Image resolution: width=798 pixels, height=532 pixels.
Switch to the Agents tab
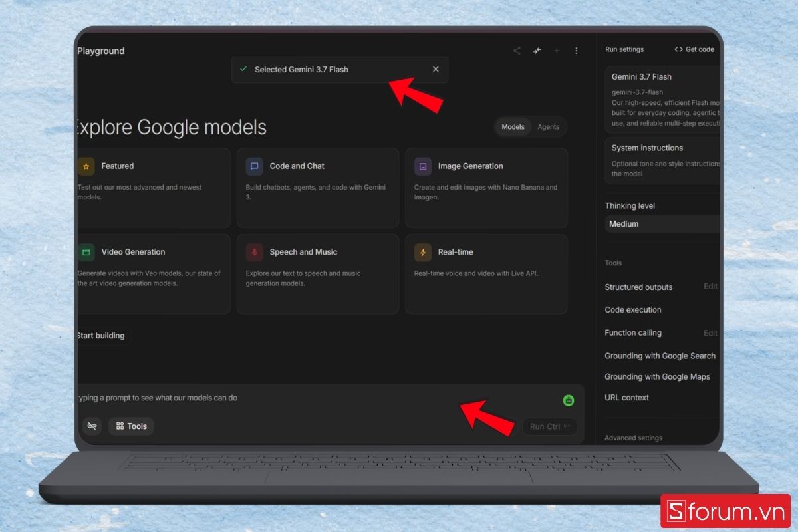pos(549,127)
